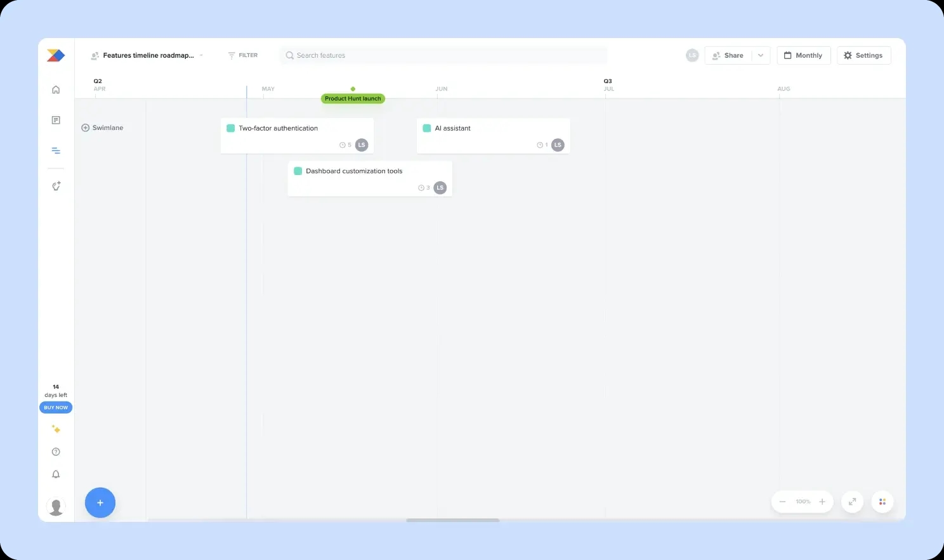Screen dimensions: 944x560
Task: Open the Two-factor authentication card
Action: click(297, 136)
